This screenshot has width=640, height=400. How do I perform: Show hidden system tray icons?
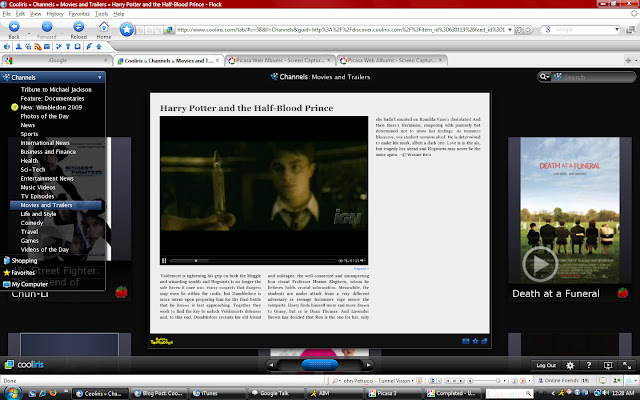click(553, 393)
